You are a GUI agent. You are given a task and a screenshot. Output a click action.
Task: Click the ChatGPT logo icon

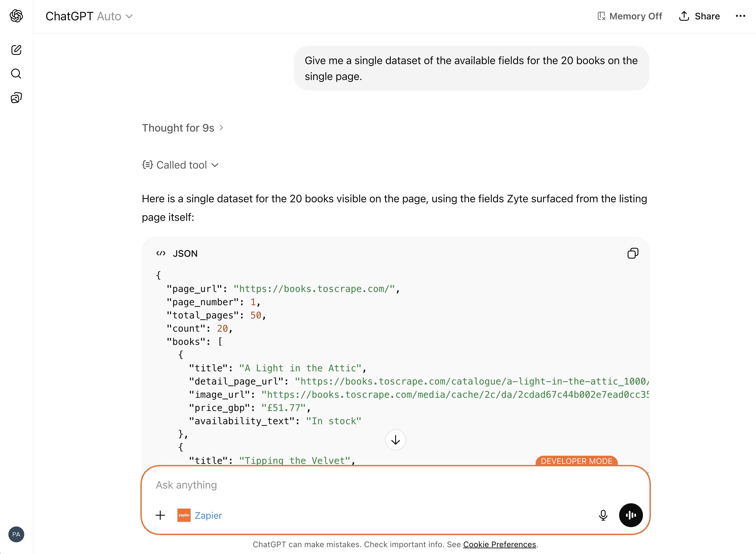[16, 16]
